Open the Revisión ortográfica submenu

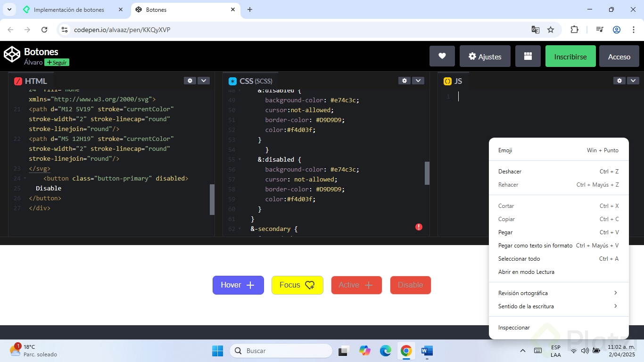(559, 293)
